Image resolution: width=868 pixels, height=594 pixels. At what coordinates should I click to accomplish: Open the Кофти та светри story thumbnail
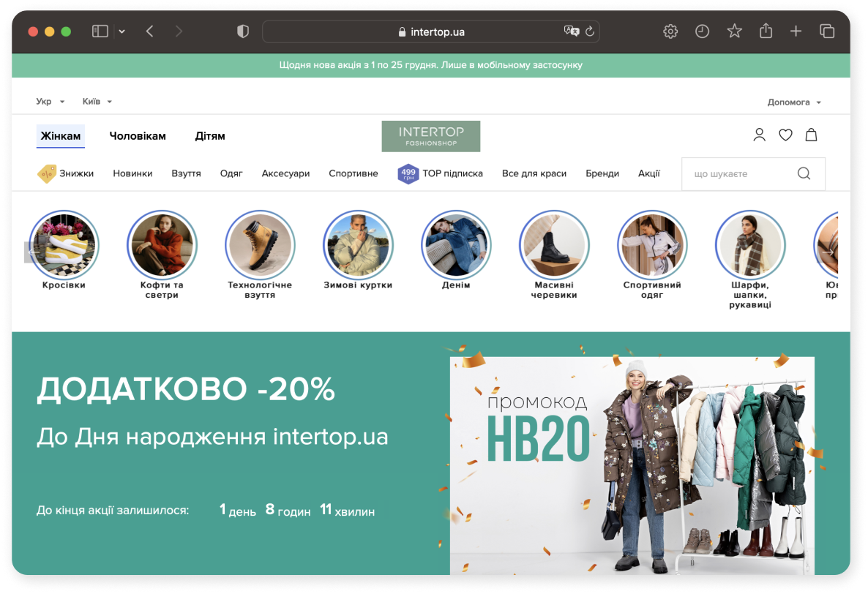point(162,245)
